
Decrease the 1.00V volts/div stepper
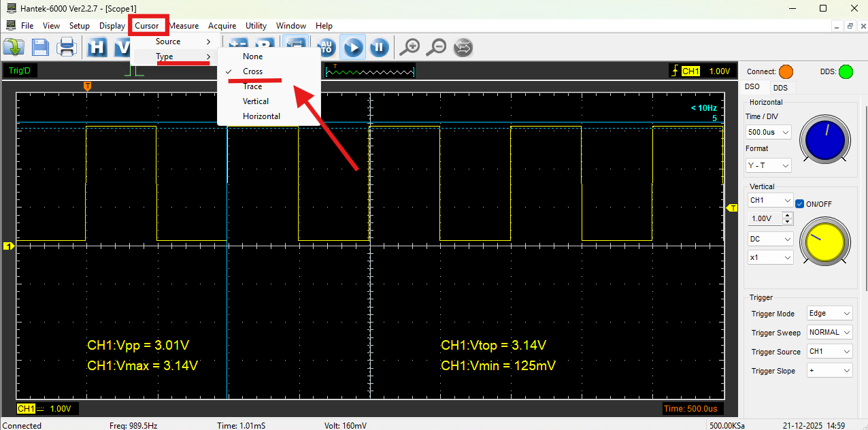[x=788, y=222]
